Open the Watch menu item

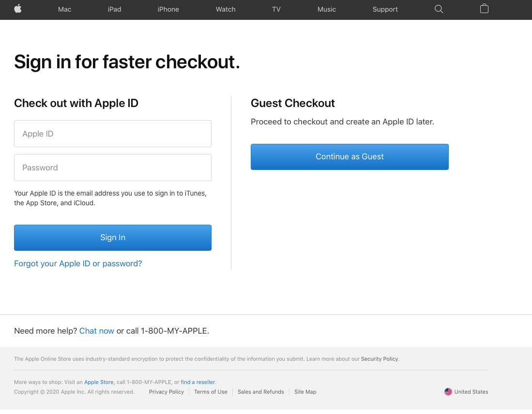click(x=226, y=10)
